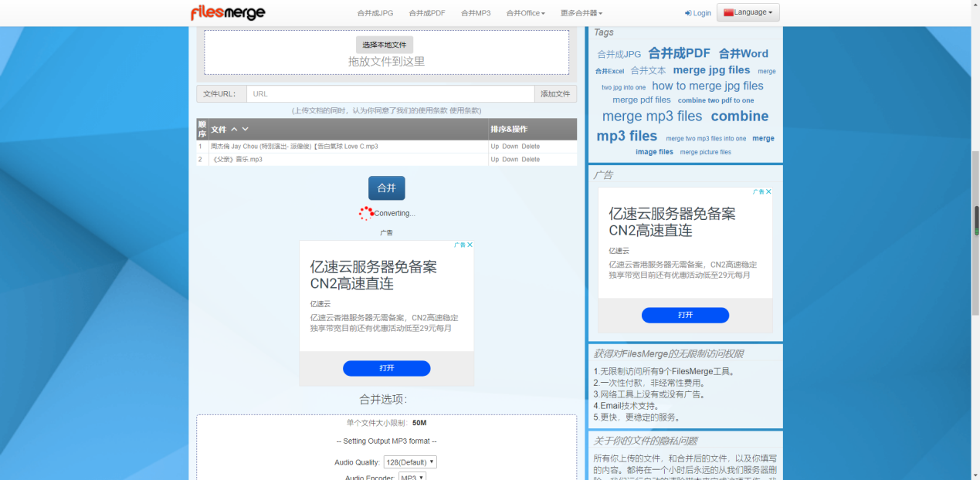Select the file name 《父亲》音乐.mp3
Screen dimensions: 980x480
(237, 160)
